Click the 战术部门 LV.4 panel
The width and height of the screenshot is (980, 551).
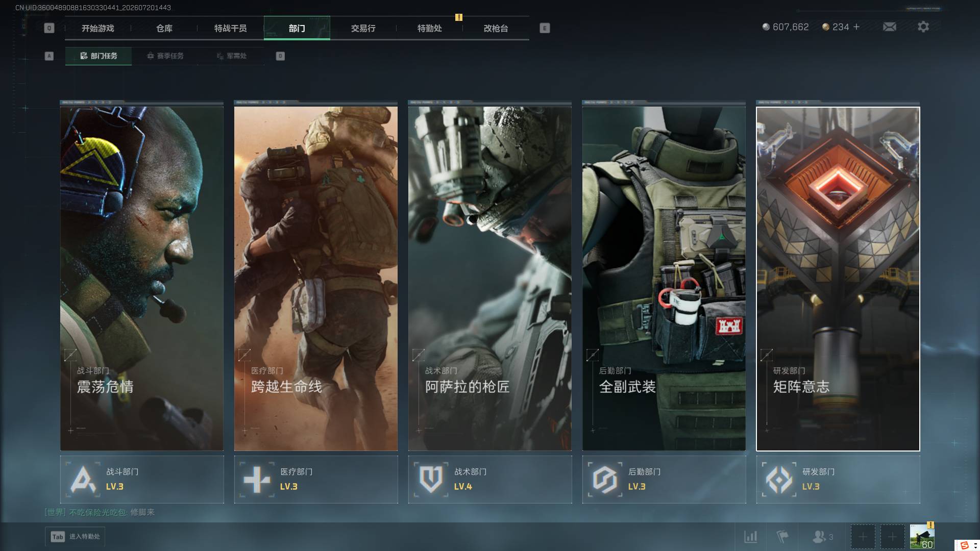(490, 480)
